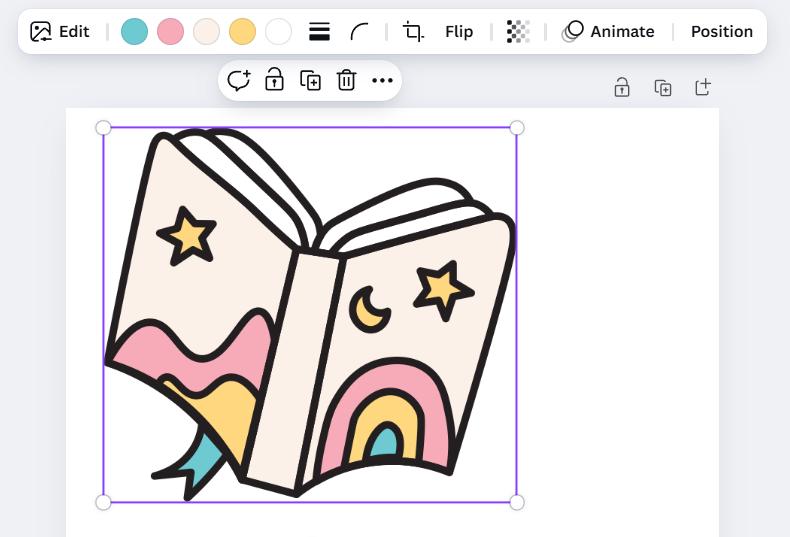Viewport: 790px width, 537px height.
Task: Duplicate the page with the page copy icon
Action: (663, 88)
